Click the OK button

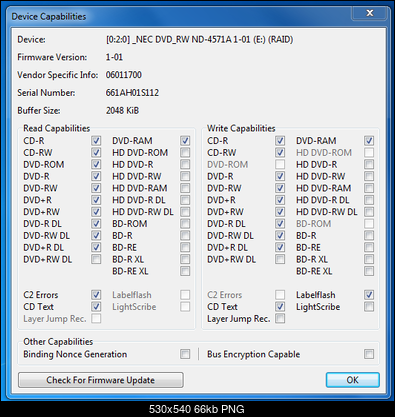point(352,380)
